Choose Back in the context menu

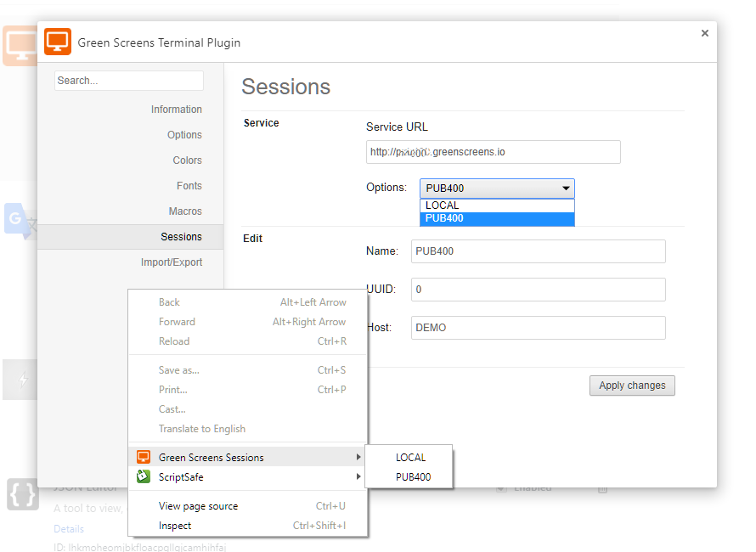pos(248,302)
